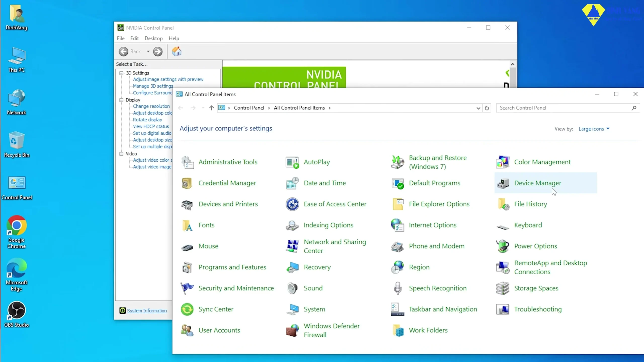
Task: Select the Recycle Bin desktop icon
Action: tap(17, 145)
